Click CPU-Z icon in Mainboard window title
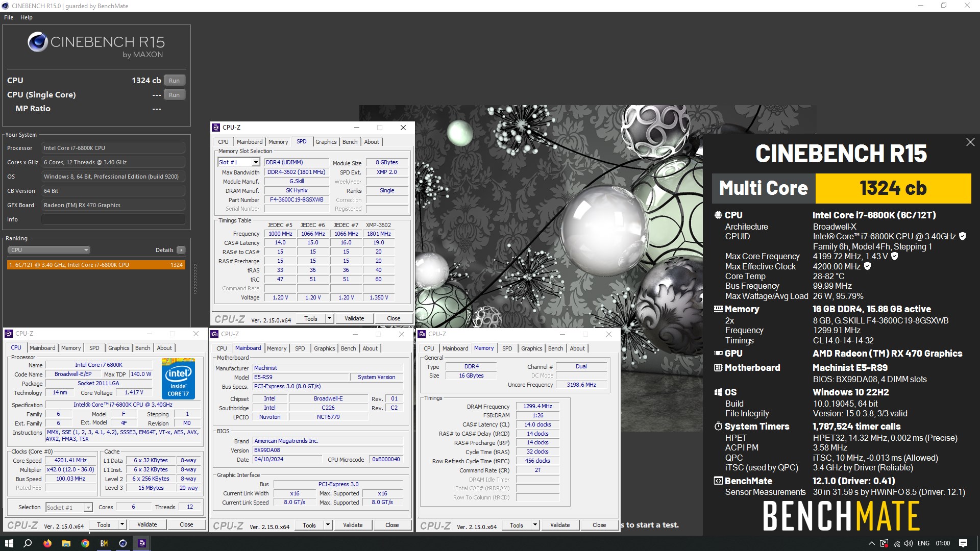The width and height of the screenshot is (980, 551). point(215,334)
